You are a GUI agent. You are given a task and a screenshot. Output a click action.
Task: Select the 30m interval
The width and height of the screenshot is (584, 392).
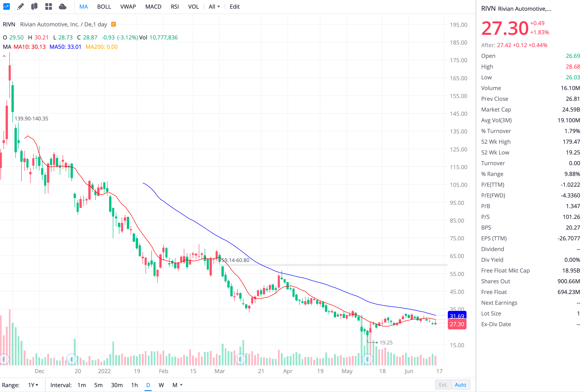[117, 385]
